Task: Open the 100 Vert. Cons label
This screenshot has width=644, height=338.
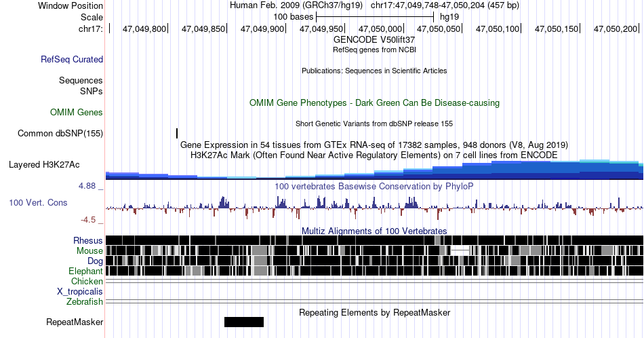Action: click(38, 203)
